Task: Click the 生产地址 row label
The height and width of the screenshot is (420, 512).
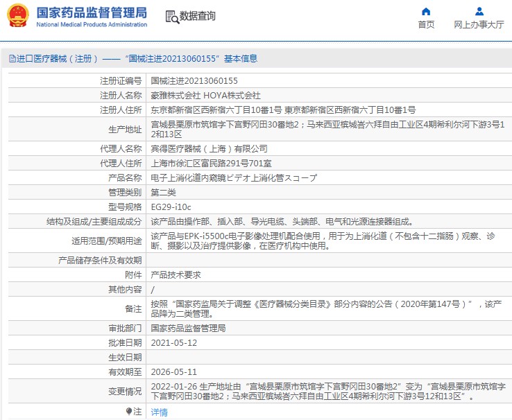Action: [x=125, y=130]
